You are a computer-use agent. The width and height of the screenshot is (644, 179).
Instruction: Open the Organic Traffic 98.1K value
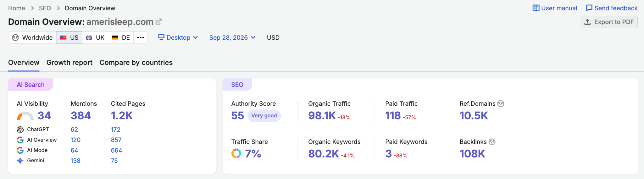point(322,116)
